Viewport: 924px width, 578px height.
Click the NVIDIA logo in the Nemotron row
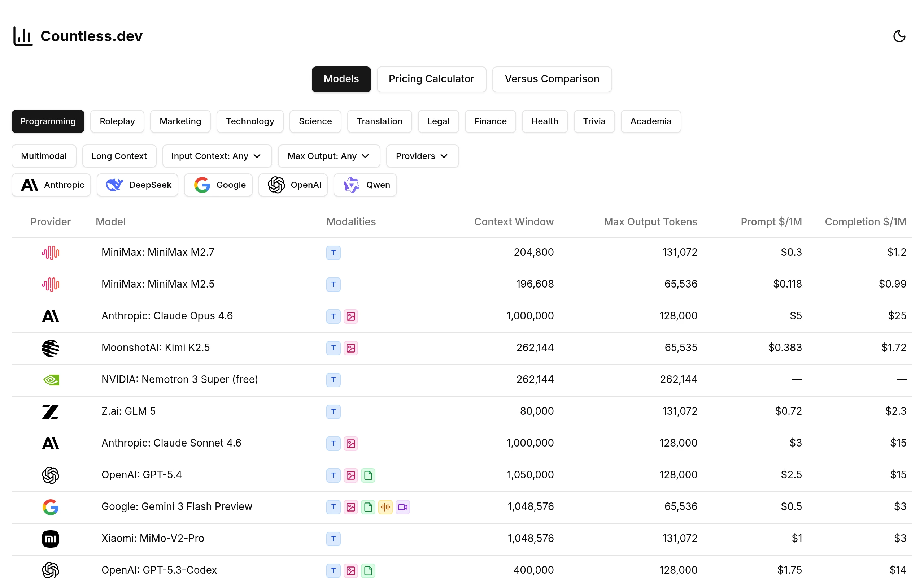[x=51, y=380]
